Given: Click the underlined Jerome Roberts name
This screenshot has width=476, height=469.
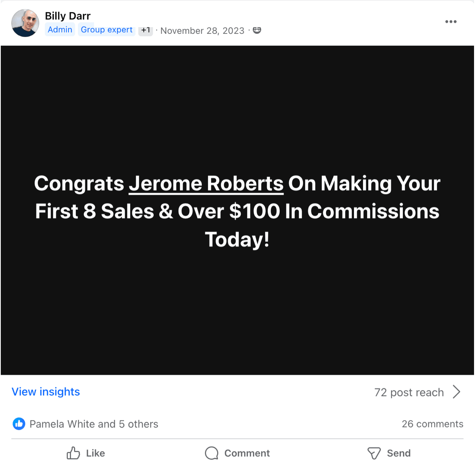Looking at the screenshot, I should 206,184.
